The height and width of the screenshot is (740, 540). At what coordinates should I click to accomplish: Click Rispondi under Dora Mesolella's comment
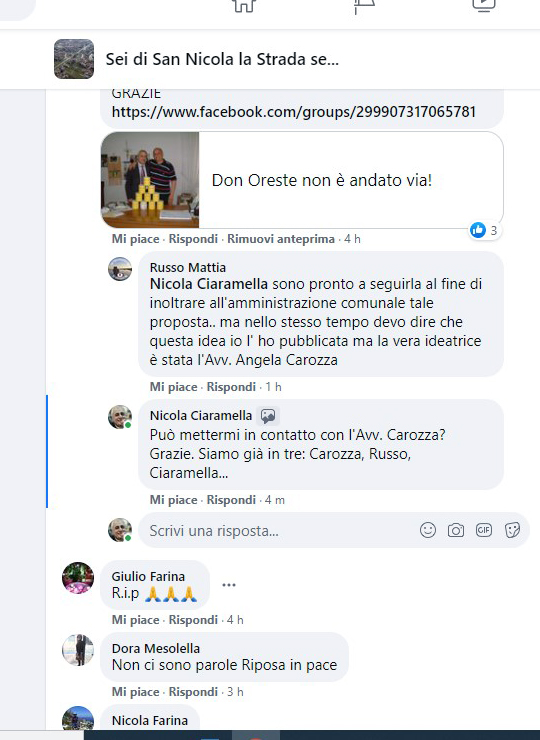[x=193, y=692]
